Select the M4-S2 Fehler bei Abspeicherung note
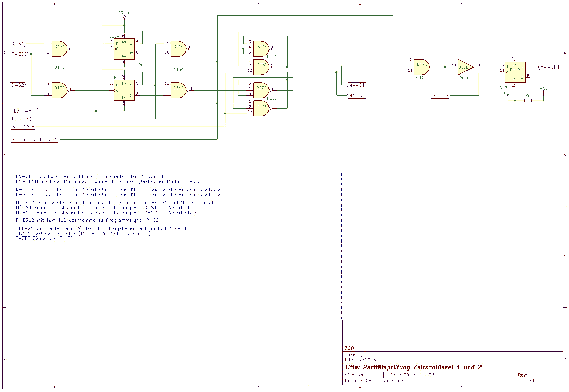The height and width of the screenshot is (392, 569). click(x=107, y=212)
